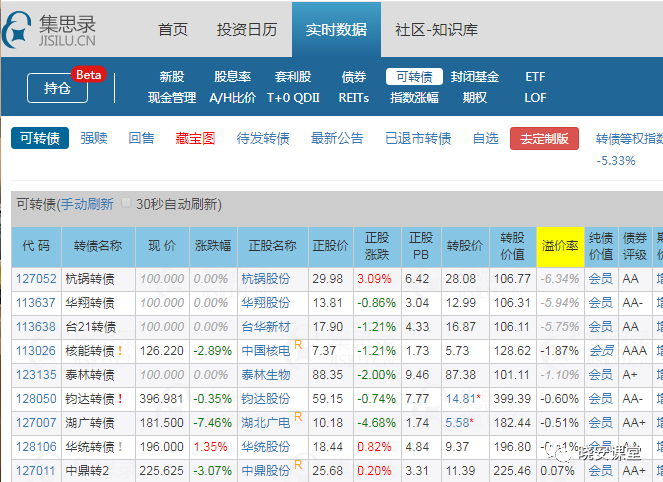Open the T+0 QDII section

point(293,98)
